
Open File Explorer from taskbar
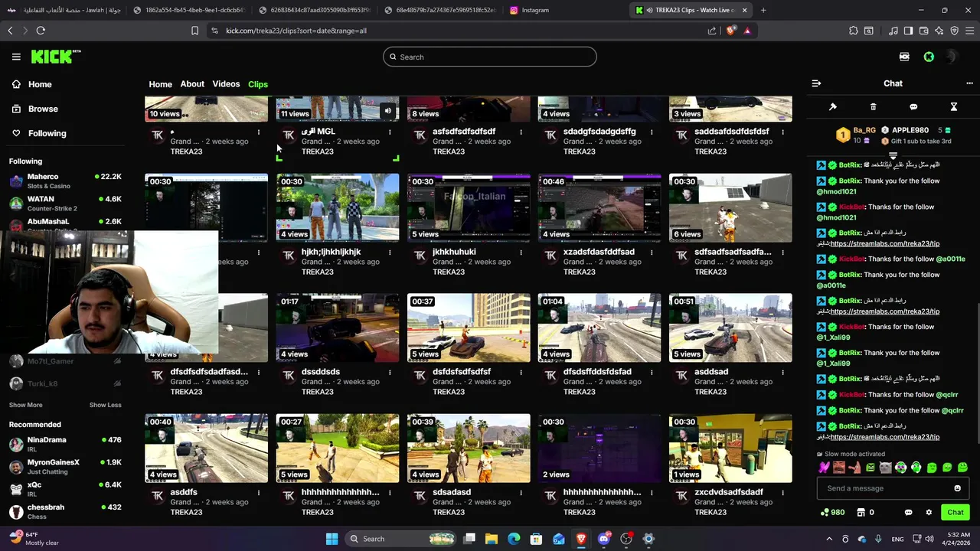point(492,539)
